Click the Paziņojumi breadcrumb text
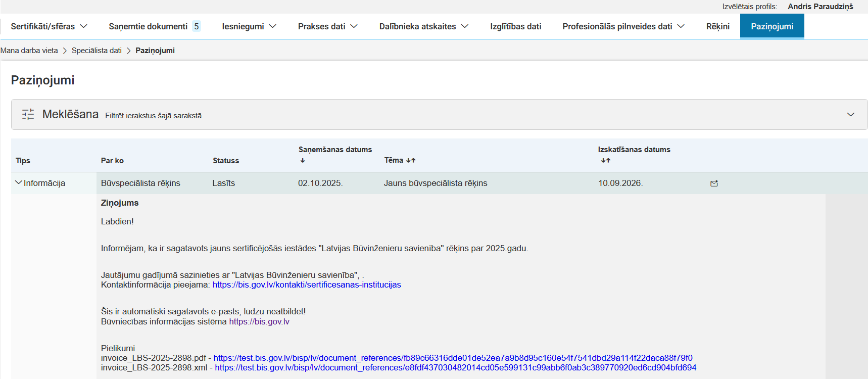The width and height of the screenshot is (868, 379). point(155,51)
